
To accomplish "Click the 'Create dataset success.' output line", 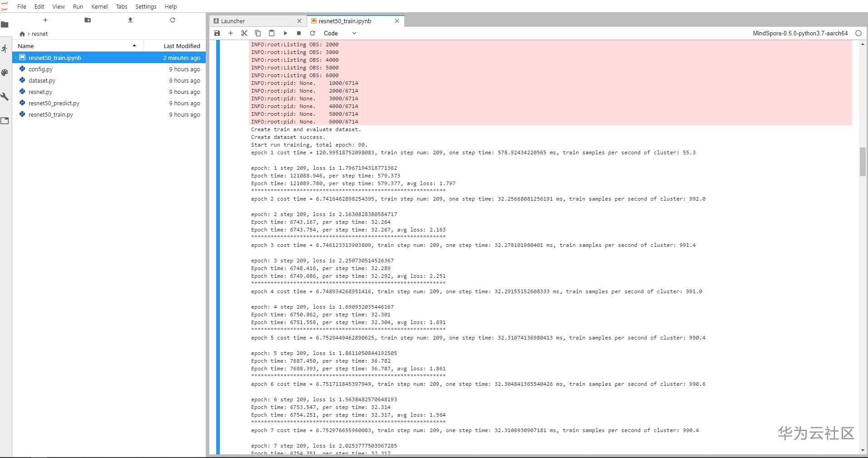I will click(288, 137).
